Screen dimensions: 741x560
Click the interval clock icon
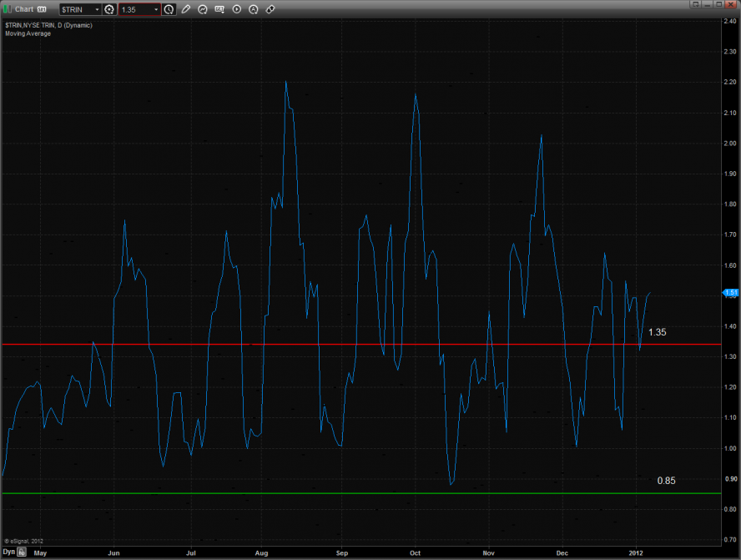[169, 9]
